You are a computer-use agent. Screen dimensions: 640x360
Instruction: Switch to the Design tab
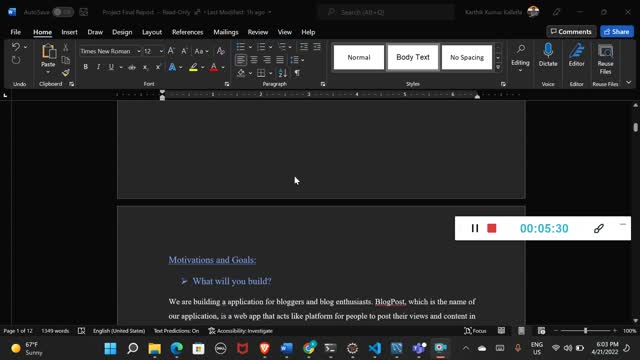click(x=122, y=32)
